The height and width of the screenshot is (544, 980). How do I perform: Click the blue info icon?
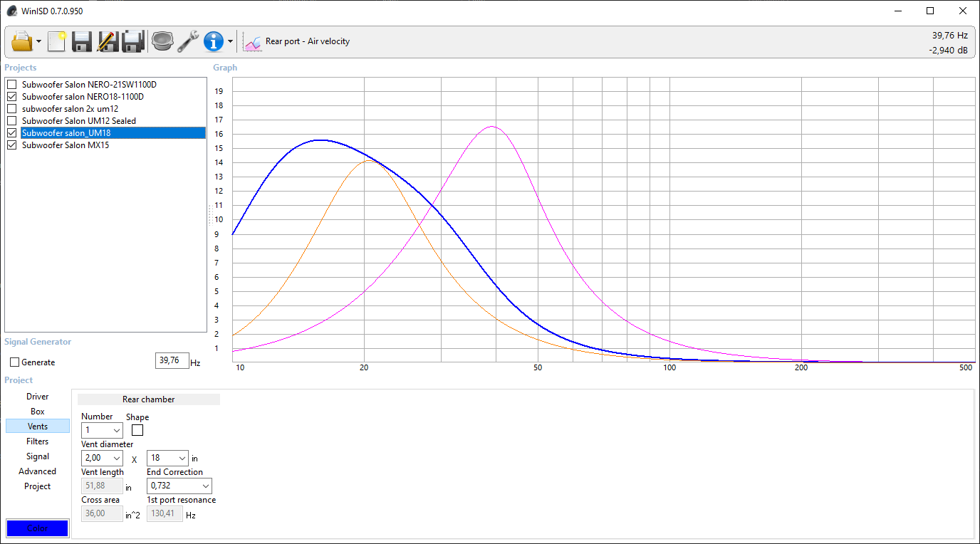pyautogui.click(x=214, y=41)
